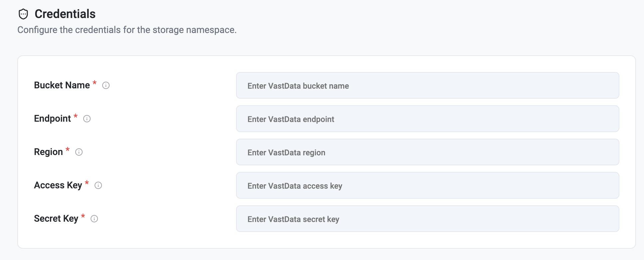Click the Endpoint label text
Screen dimensions: 644x260
[x=53, y=119]
